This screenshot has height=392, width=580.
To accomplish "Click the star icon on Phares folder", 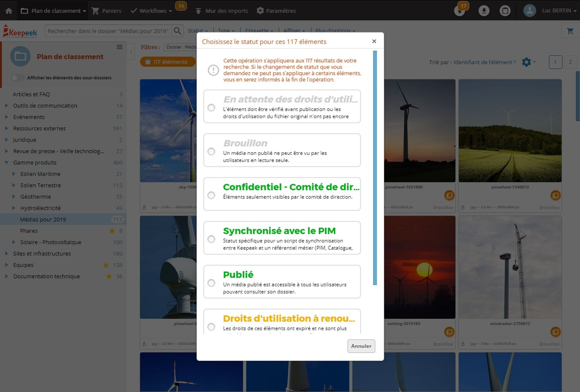I will click(112, 231).
